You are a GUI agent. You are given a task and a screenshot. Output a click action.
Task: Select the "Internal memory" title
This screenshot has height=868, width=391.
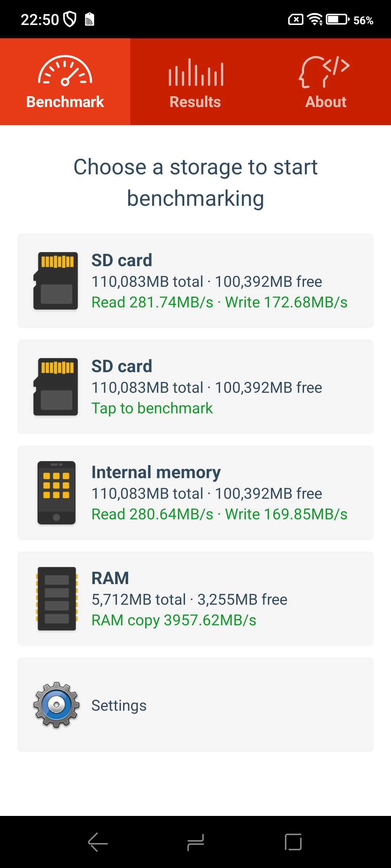click(x=156, y=472)
